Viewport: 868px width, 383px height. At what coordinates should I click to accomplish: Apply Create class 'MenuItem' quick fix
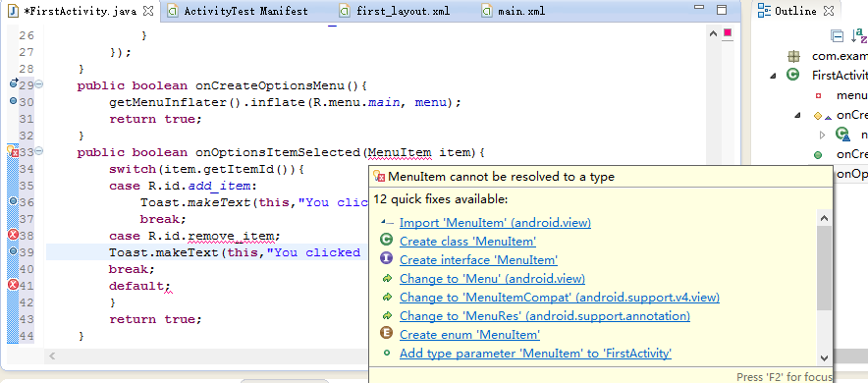coord(467,242)
